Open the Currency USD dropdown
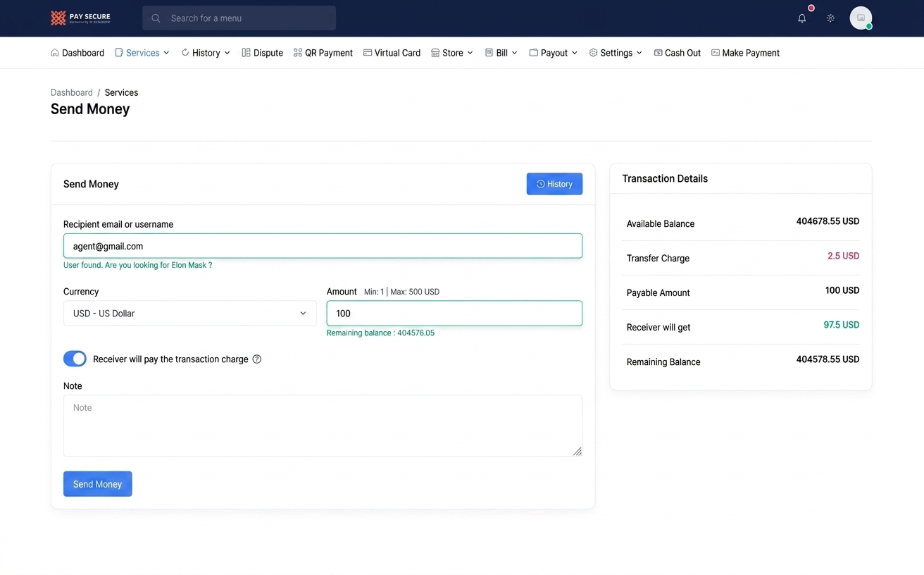This screenshot has width=924, height=575. coord(190,314)
